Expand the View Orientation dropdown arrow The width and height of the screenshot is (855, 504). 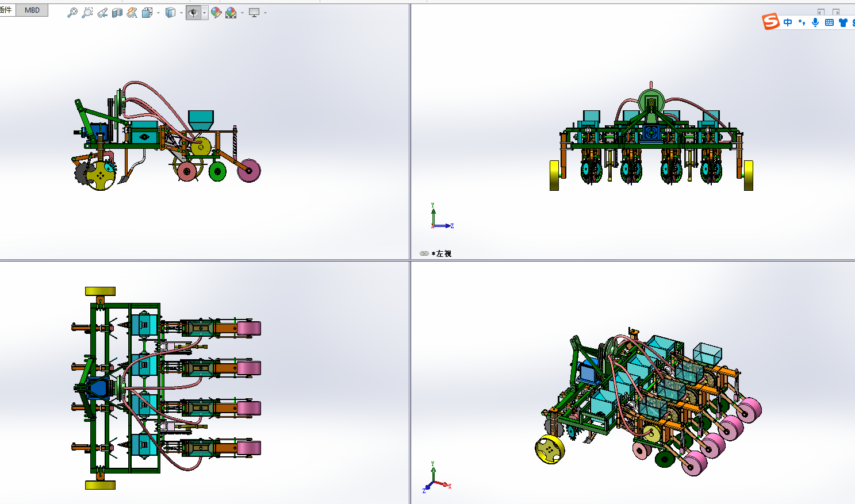(158, 13)
